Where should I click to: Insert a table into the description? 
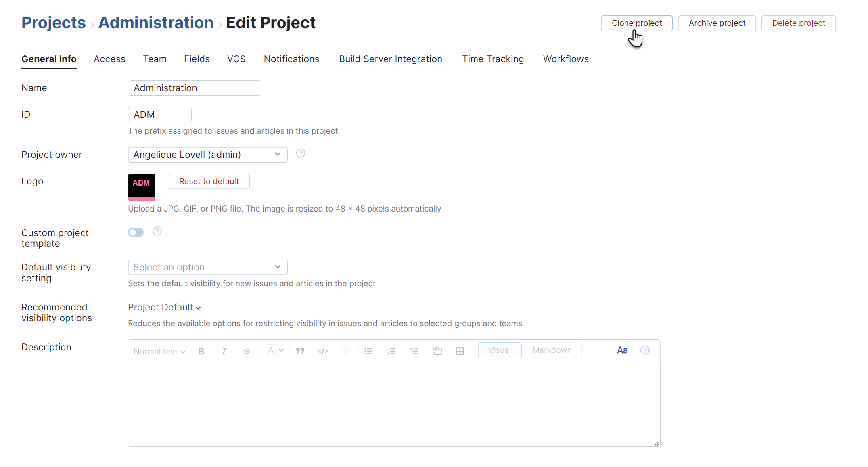point(459,351)
